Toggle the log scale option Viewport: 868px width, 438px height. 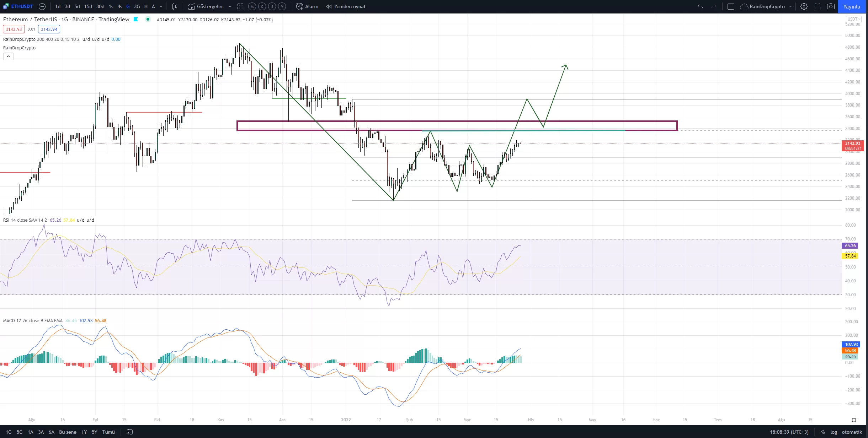tap(834, 432)
